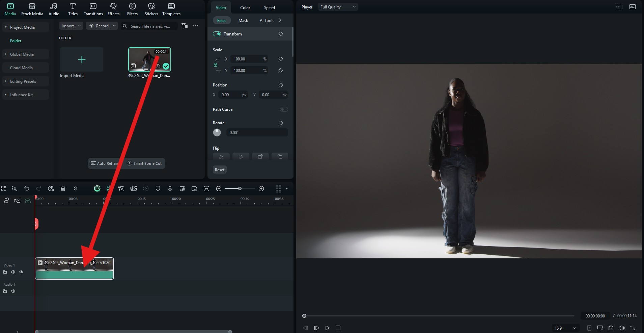The image size is (644, 333).
Task: Toggle the Transform switch
Action: [217, 34]
